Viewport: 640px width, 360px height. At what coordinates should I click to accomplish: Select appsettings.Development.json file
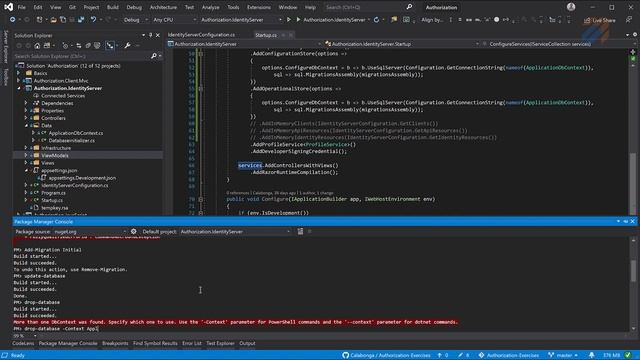click(x=82, y=178)
